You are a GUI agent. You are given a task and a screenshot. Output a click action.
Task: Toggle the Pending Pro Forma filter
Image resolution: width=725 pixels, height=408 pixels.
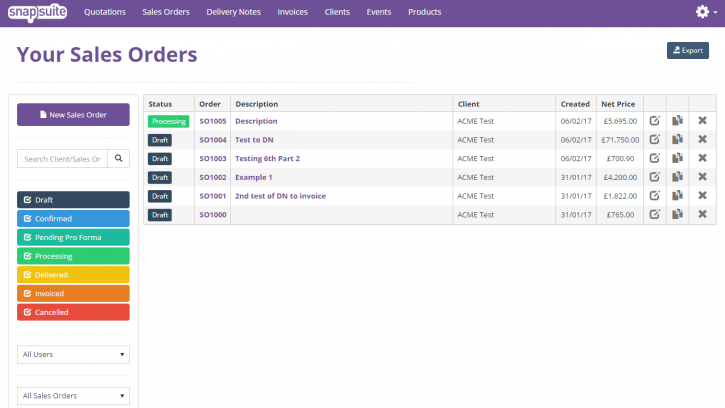click(x=73, y=237)
